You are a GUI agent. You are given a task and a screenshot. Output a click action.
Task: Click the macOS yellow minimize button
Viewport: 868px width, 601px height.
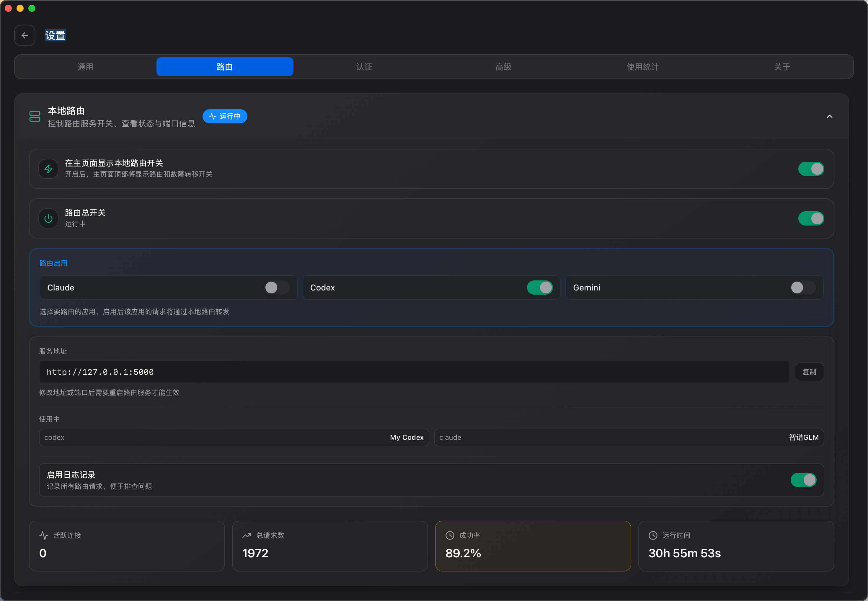20,8
